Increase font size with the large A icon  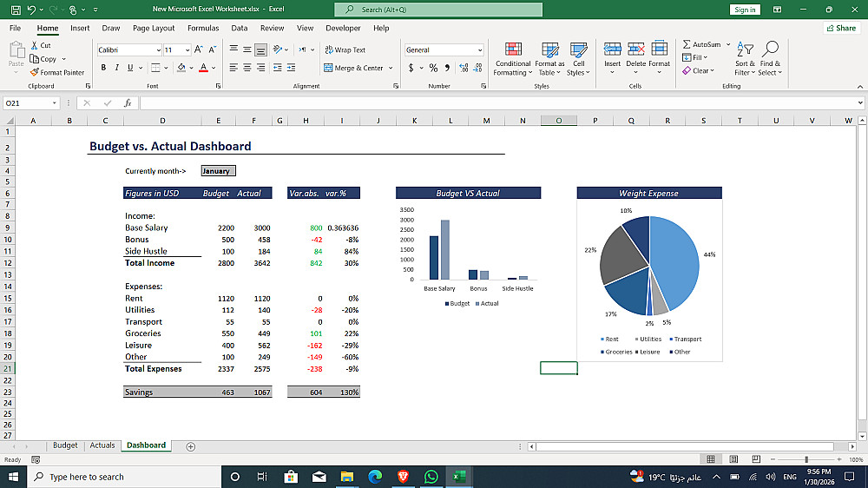pos(198,49)
